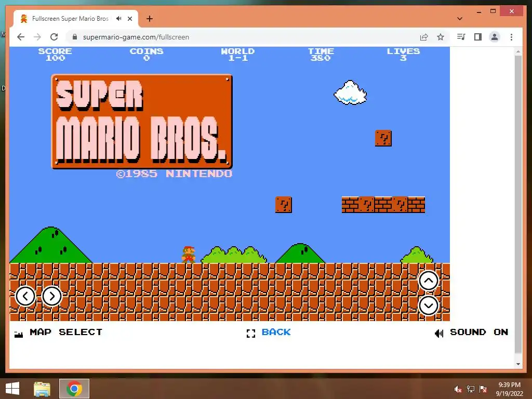Open a new tab with plus button
Image resolution: width=532 pixels, height=399 pixels.
[x=149, y=19]
